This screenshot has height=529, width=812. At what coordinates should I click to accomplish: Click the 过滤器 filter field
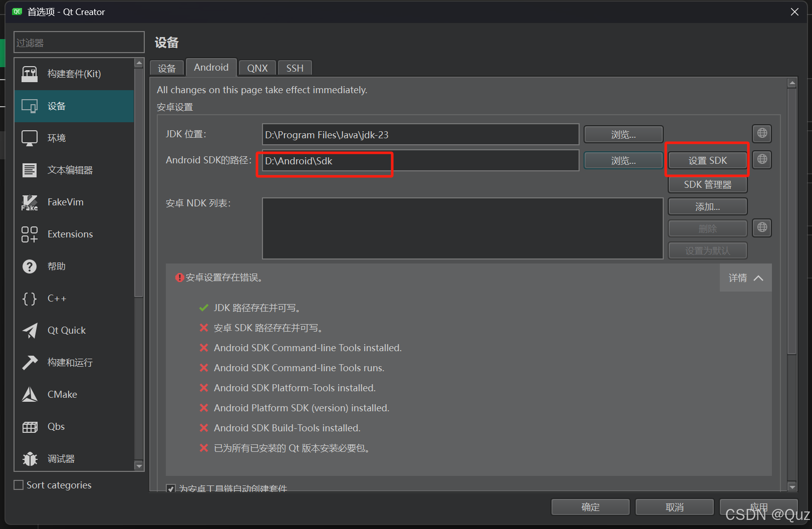(79, 43)
